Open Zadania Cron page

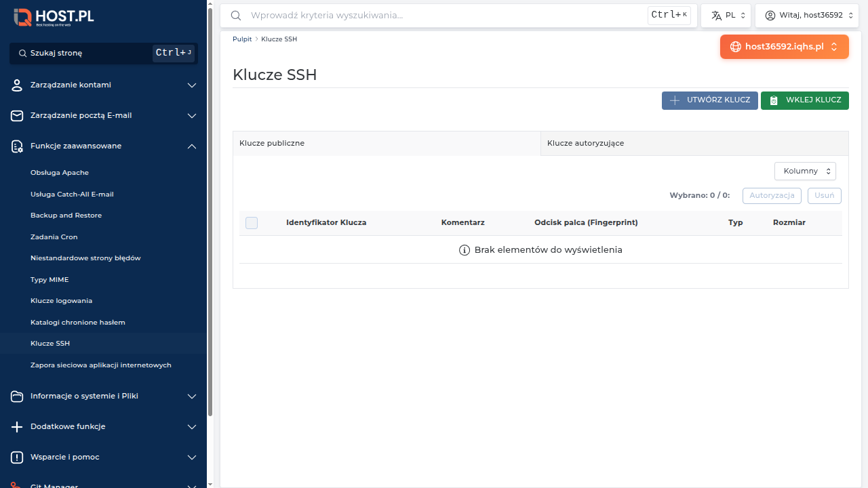coord(54,237)
